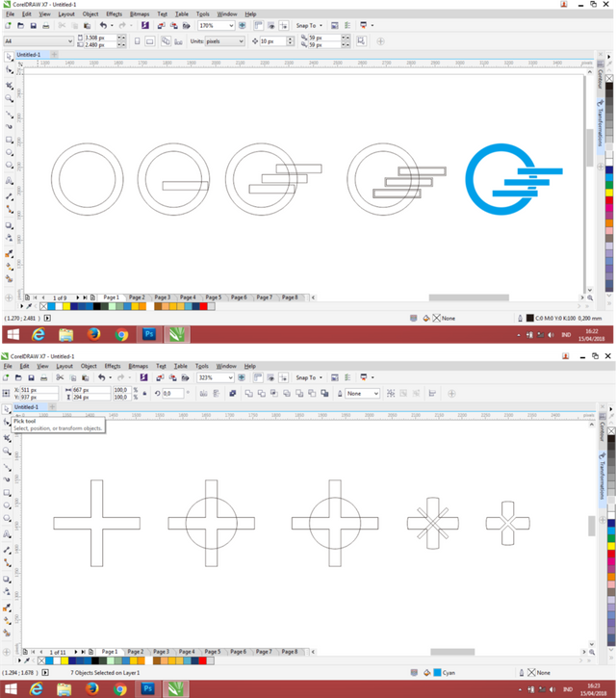Open the Effects menu in top window
Image resolution: width=616 pixels, height=698 pixels.
click(x=114, y=14)
